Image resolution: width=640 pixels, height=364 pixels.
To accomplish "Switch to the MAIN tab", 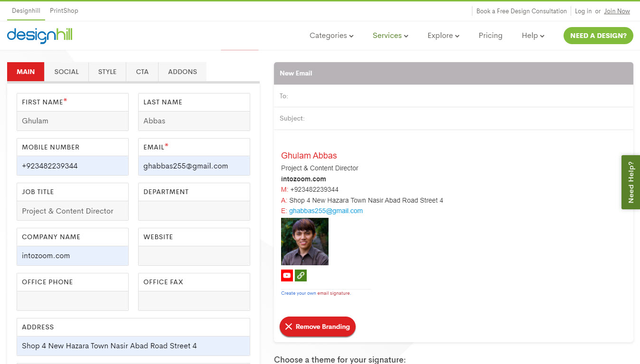I will (26, 72).
